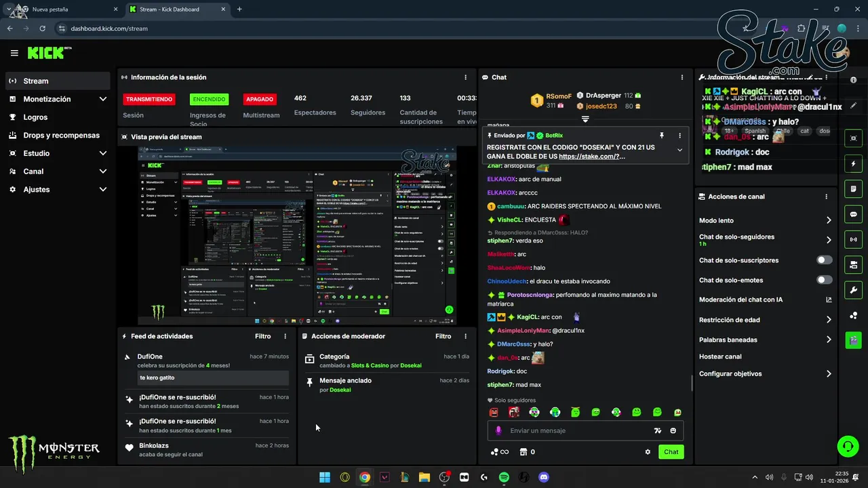
Task: Expand Ajustes sidebar section
Action: (58, 189)
